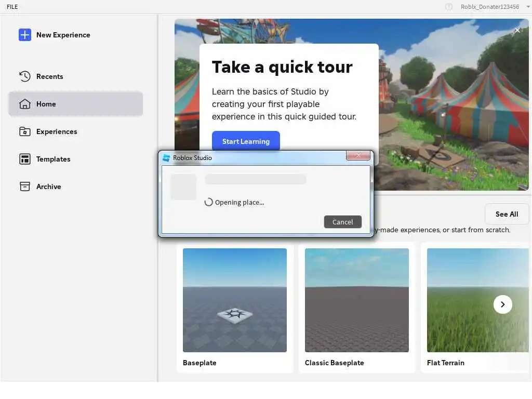
Task: Click the Templates layout icon
Action: 25,159
